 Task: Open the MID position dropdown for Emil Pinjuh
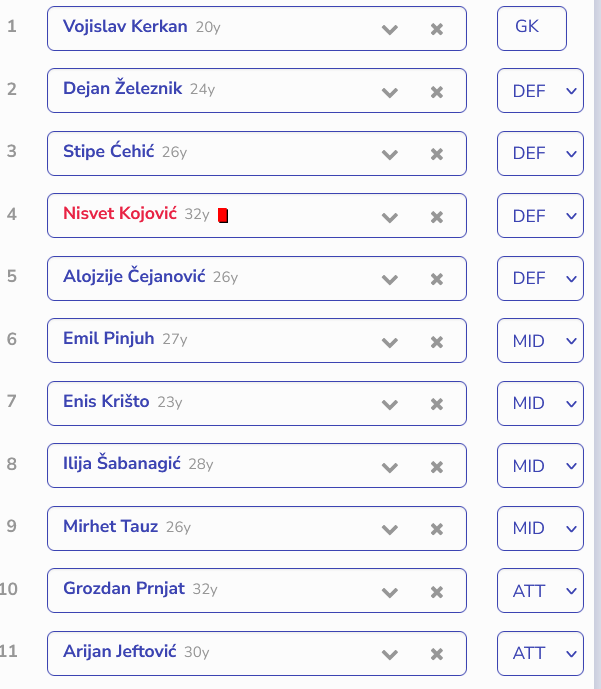coord(540,341)
